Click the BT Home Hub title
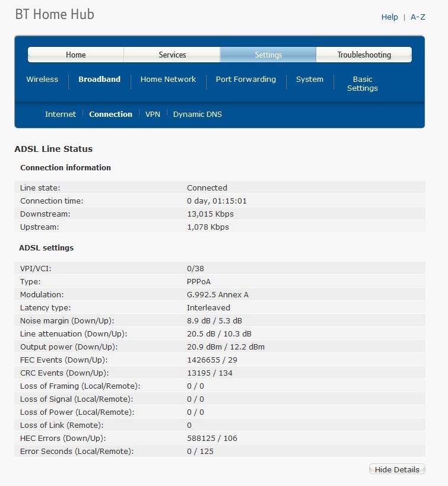 55,14
